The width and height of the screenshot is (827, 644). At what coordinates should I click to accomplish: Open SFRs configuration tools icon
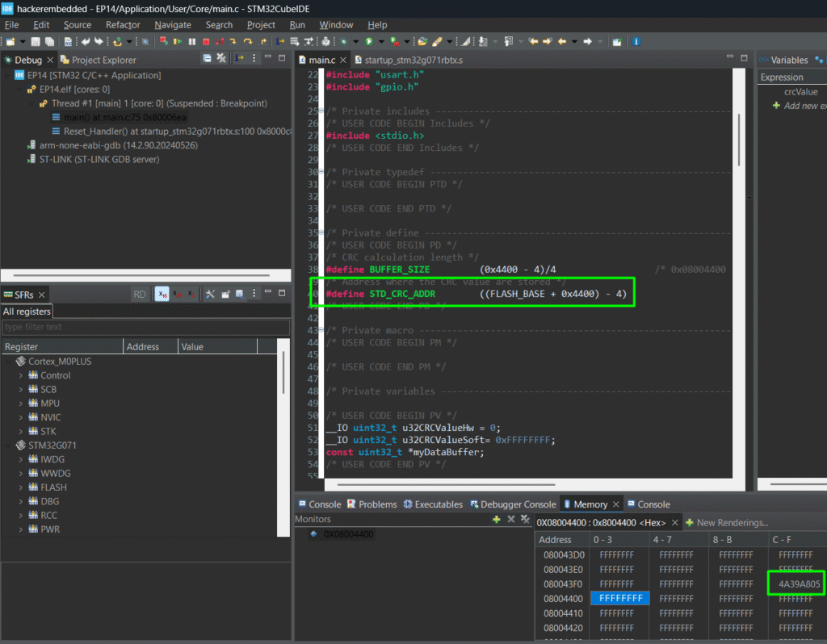210,295
